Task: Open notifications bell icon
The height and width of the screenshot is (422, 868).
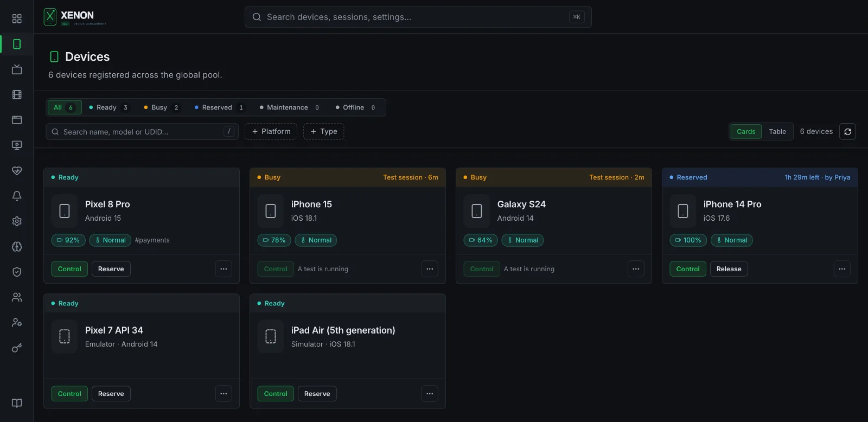Action: click(x=17, y=196)
